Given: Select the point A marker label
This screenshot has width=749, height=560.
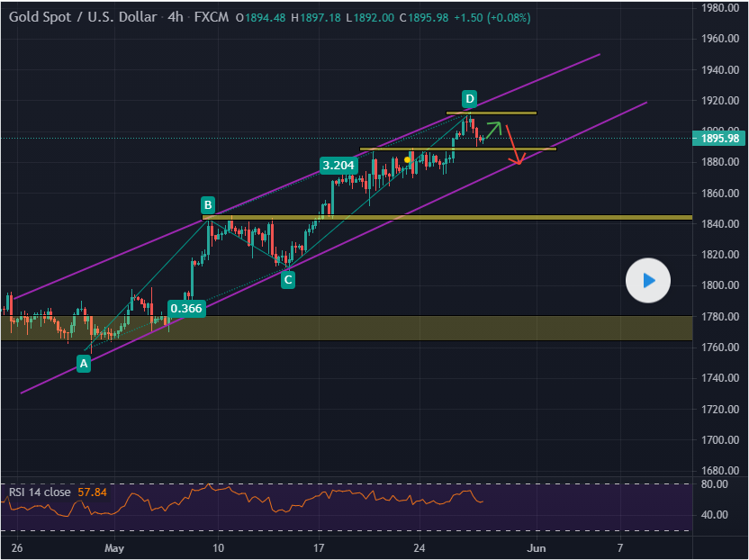Looking at the screenshot, I should click(84, 364).
